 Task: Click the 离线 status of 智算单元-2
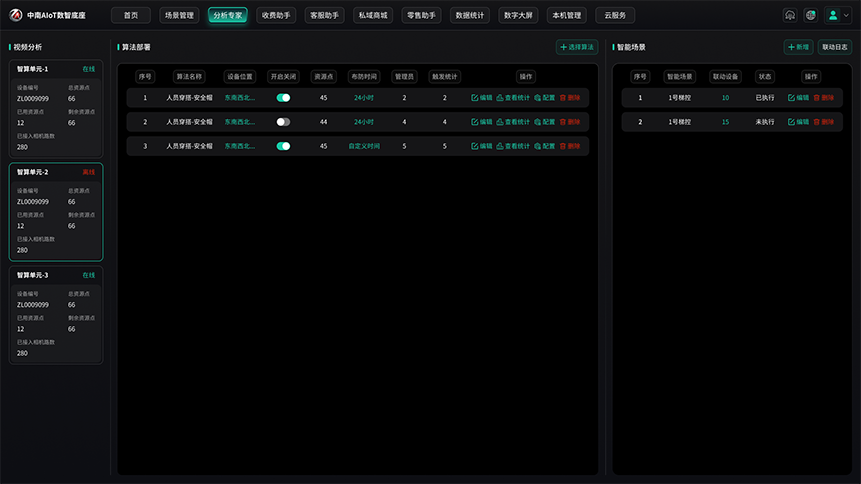coord(88,173)
